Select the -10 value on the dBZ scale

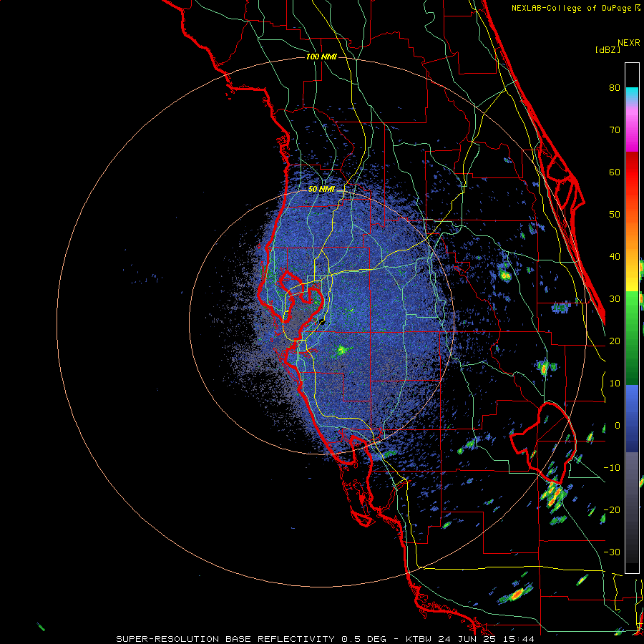pos(612,468)
